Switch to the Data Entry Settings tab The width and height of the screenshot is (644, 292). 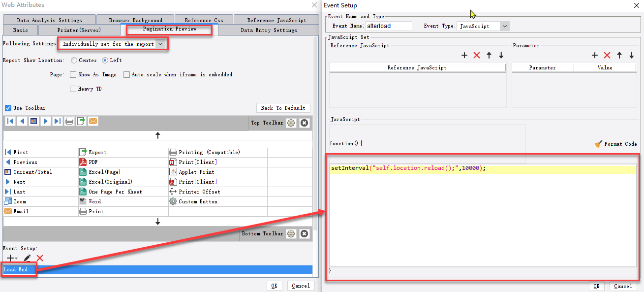tap(269, 31)
